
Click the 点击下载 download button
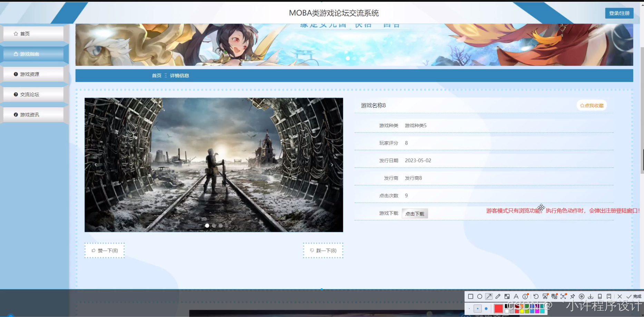[415, 213]
